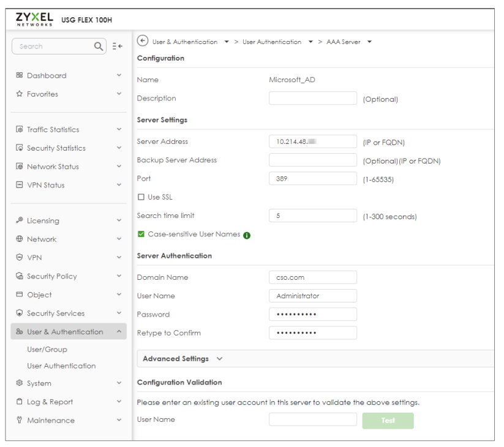Viewport: 504px width, 447px height.
Task: Click the Favorites star icon
Action: coord(19,94)
